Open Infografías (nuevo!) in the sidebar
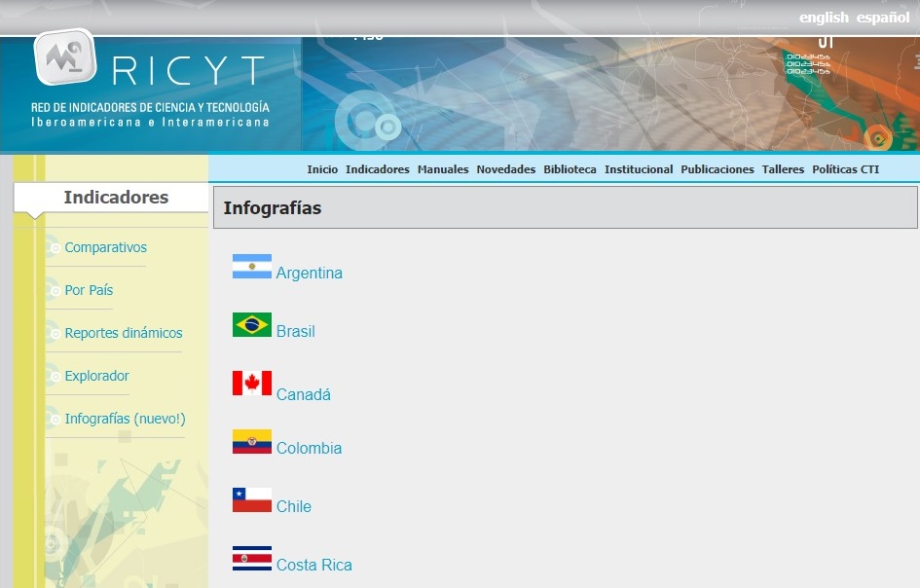 tap(125, 419)
